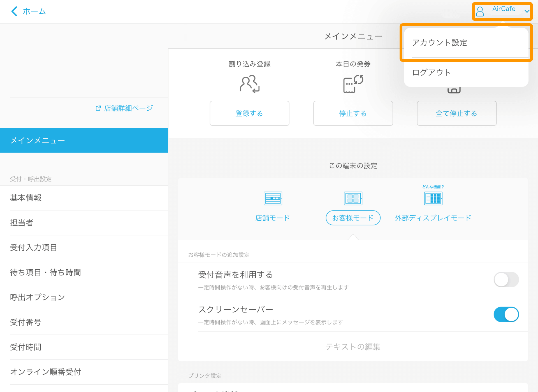Select the お客様モード tablet icon

pyautogui.click(x=353, y=198)
